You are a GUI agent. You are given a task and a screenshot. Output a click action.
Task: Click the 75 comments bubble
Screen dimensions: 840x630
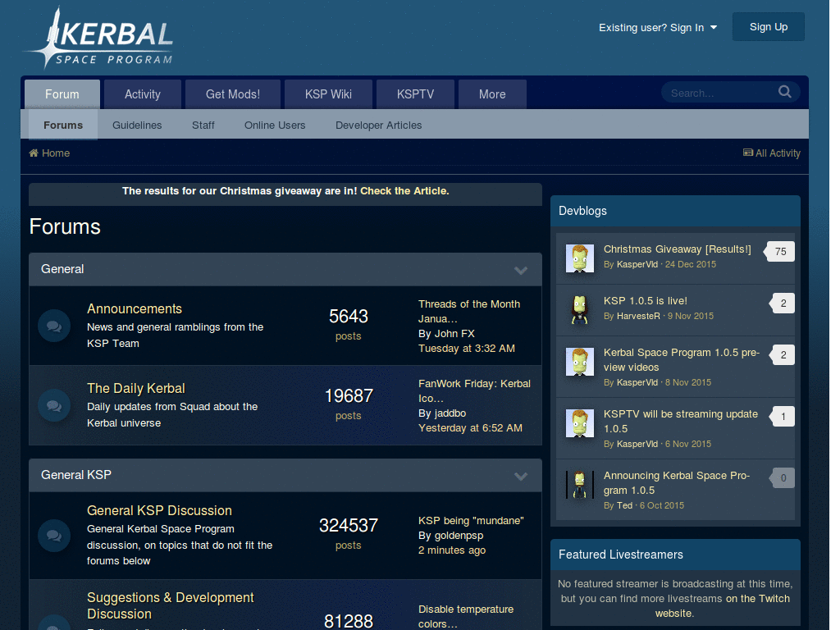(780, 251)
